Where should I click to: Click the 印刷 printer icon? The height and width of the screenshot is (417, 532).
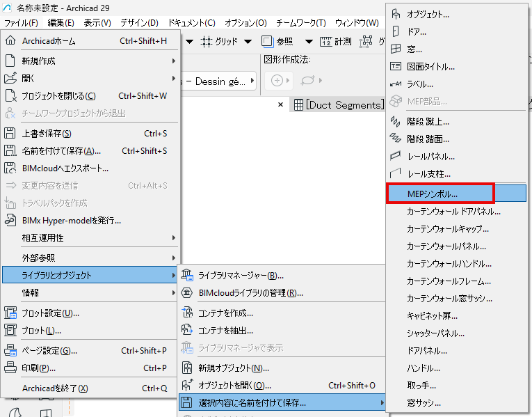(10, 368)
